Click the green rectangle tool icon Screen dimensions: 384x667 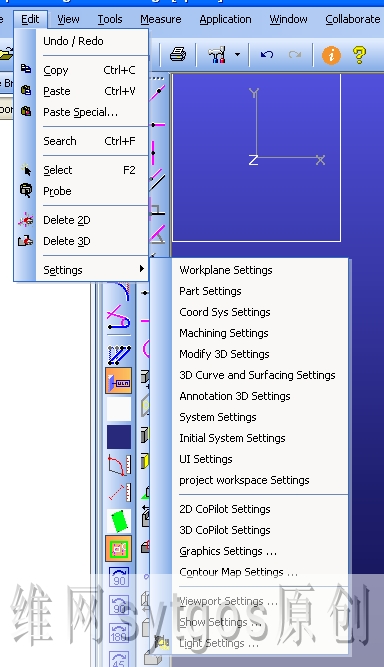[119, 521]
